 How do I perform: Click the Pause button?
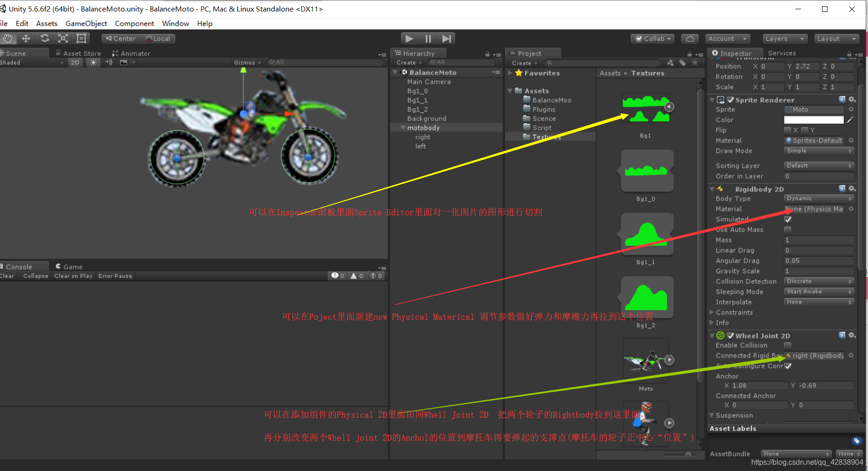pyautogui.click(x=428, y=39)
